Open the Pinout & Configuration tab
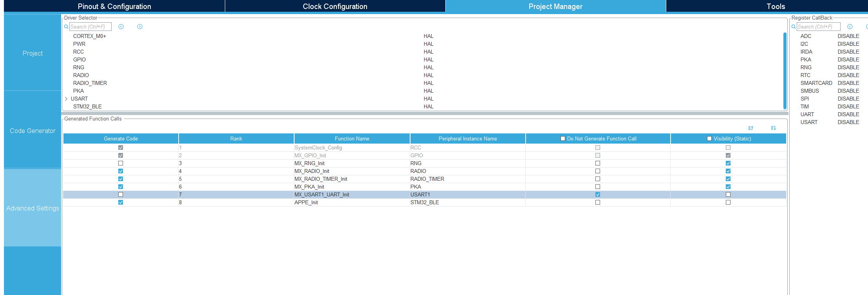The width and height of the screenshot is (868, 295). click(114, 6)
